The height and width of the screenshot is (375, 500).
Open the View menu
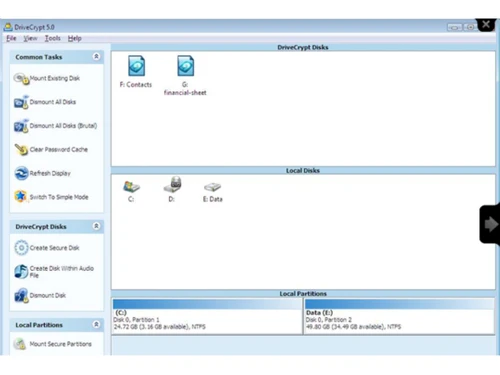(30, 38)
